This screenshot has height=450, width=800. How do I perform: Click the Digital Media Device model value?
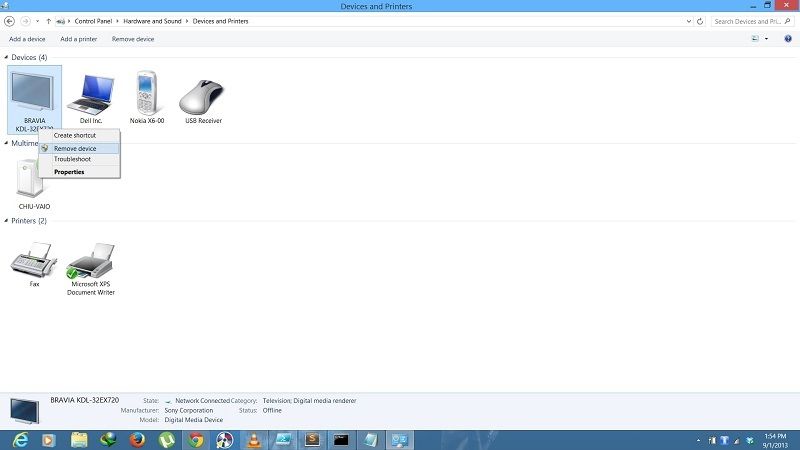pyautogui.click(x=194, y=420)
